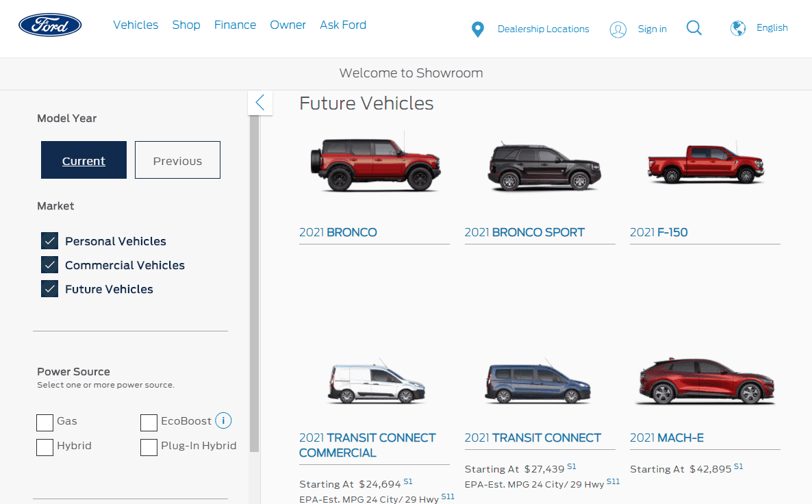Screen dimensions: 812x504
Task: Click the black Bronco Sport image
Action: click(x=544, y=166)
